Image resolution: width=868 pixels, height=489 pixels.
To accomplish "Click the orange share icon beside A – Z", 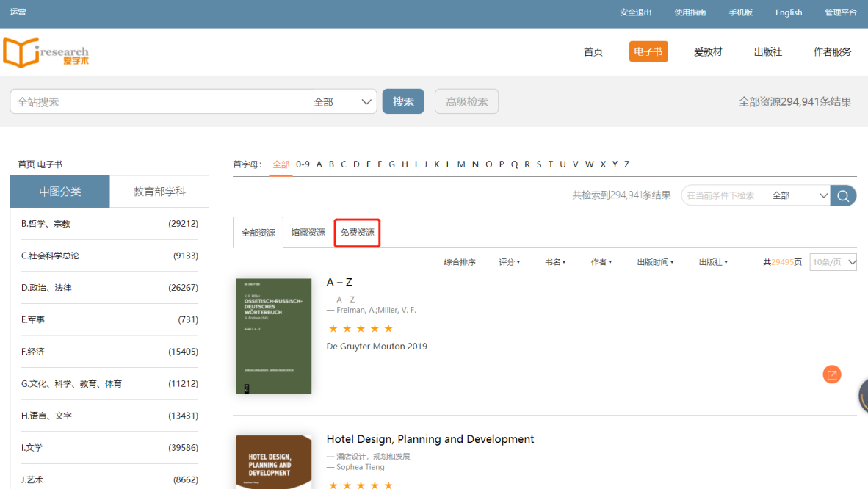I will 831,374.
